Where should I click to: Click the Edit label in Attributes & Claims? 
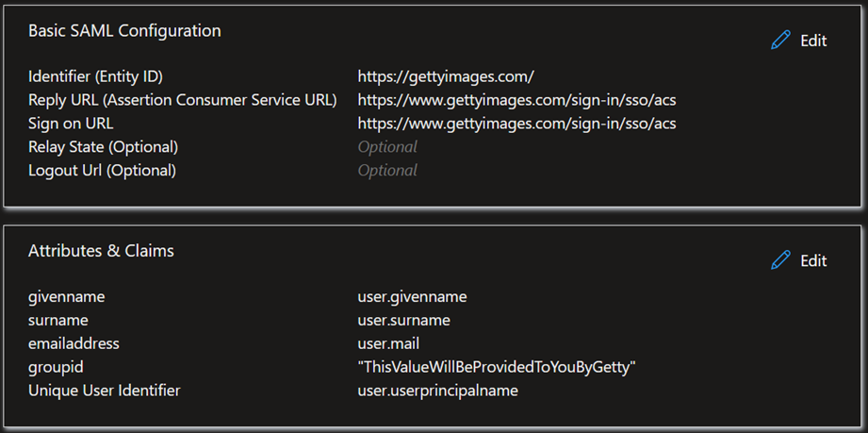[813, 260]
